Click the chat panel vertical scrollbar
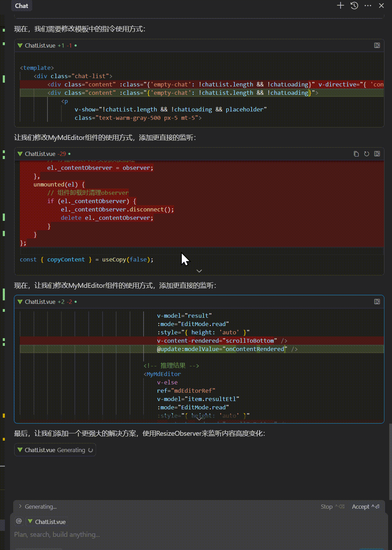 click(390, 462)
